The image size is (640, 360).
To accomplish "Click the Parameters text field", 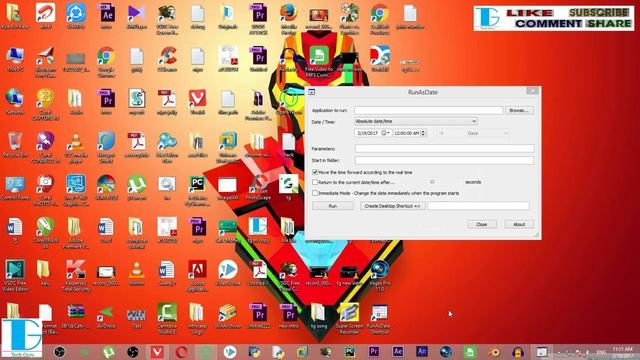I will pyautogui.click(x=444, y=149).
